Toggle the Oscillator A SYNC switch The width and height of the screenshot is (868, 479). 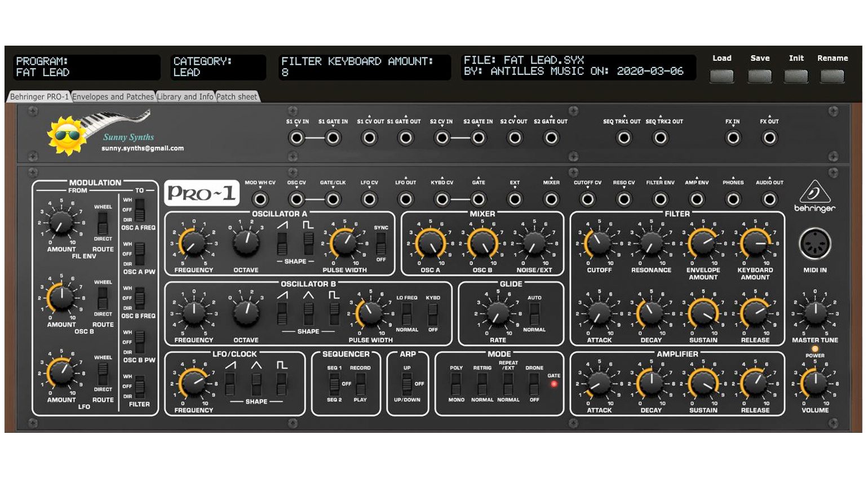[x=381, y=243]
